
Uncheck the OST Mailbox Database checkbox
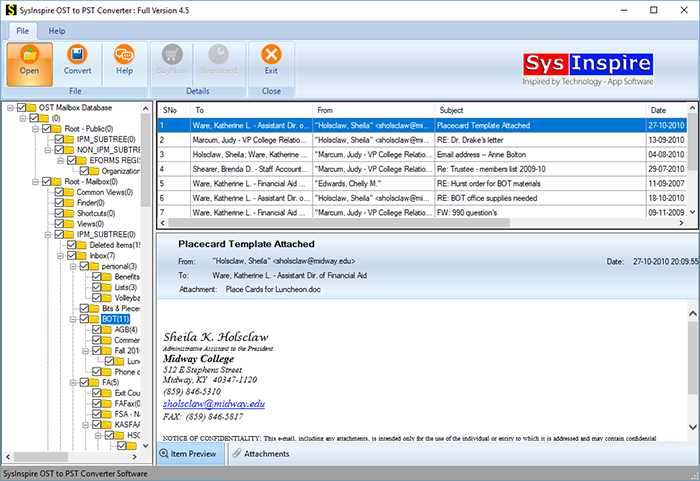pyautogui.click(x=21, y=108)
